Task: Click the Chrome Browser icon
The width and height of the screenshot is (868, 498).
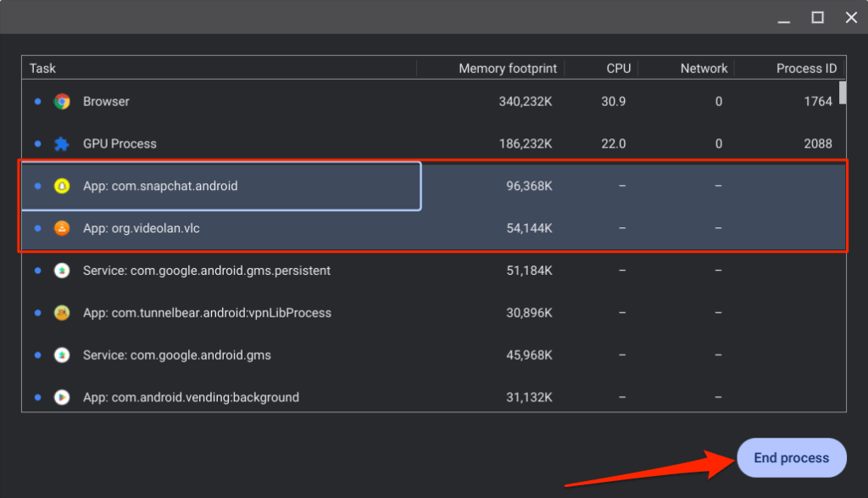Action: pyautogui.click(x=61, y=102)
